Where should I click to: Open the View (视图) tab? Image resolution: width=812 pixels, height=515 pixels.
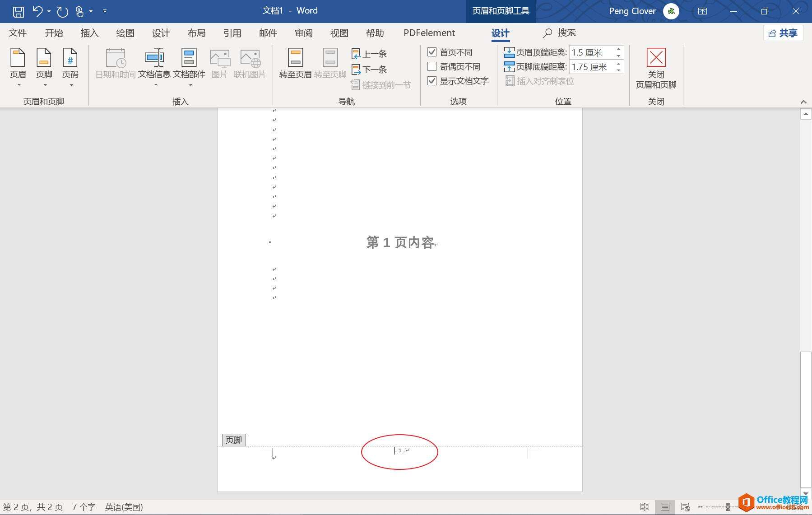(339, 33)
